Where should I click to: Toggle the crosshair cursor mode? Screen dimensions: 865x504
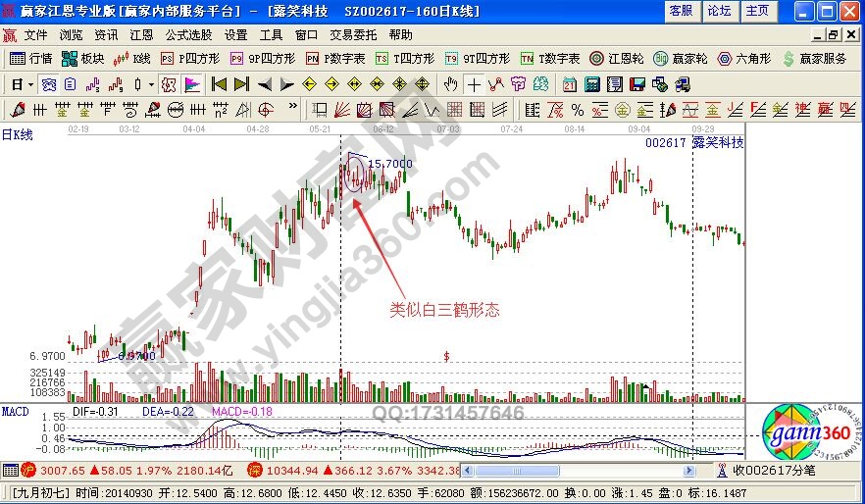(475, 83)
